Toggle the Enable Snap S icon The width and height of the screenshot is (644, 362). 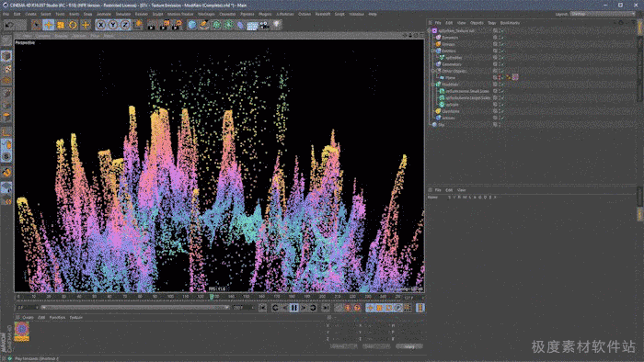pyautogui.click(x=6, y=156)
